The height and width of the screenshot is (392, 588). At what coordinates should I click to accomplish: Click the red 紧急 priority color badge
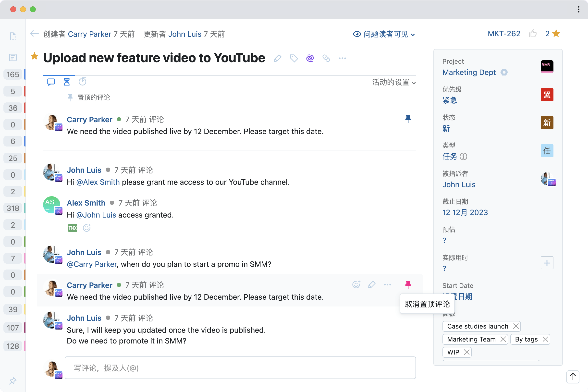coord(547,95)
